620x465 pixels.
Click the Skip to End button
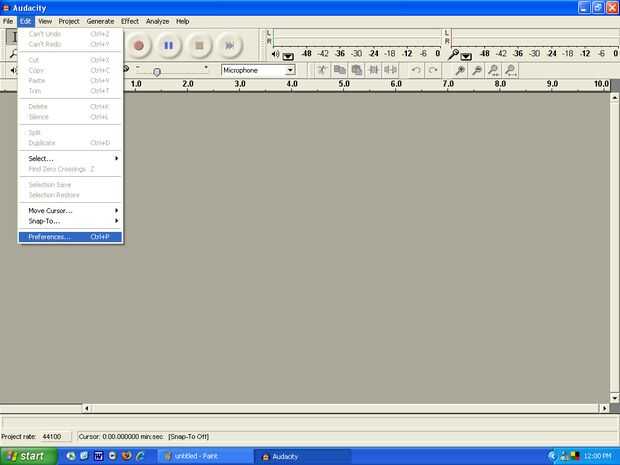pyautogui.click(x=229, y=45)
